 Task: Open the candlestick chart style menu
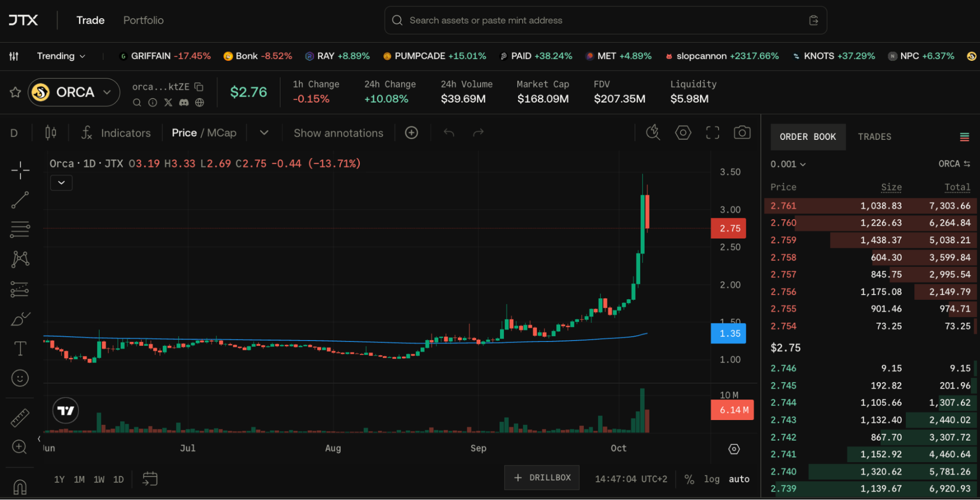pos(50,132)
